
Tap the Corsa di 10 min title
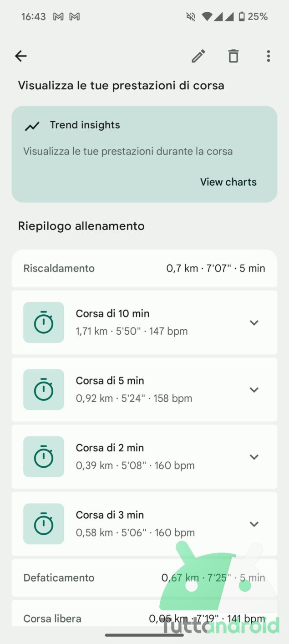coord(112,313)
